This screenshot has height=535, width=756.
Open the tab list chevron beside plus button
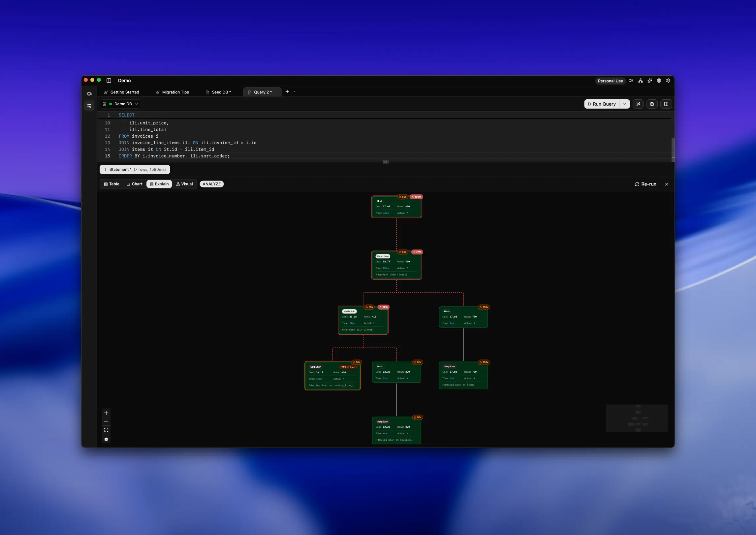pyautogui.click(x=295, y=91)
